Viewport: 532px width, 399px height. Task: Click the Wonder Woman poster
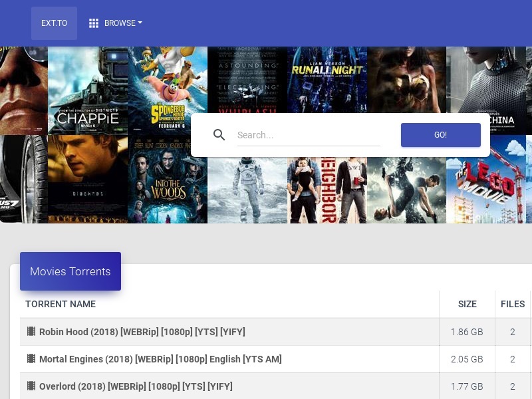click(x=406, y=80)
